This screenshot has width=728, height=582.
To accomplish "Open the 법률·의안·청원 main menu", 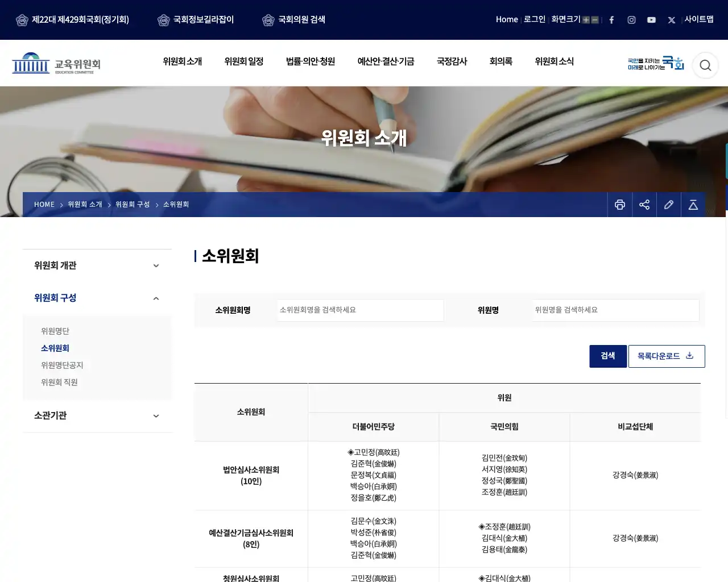I will [311, 61].
